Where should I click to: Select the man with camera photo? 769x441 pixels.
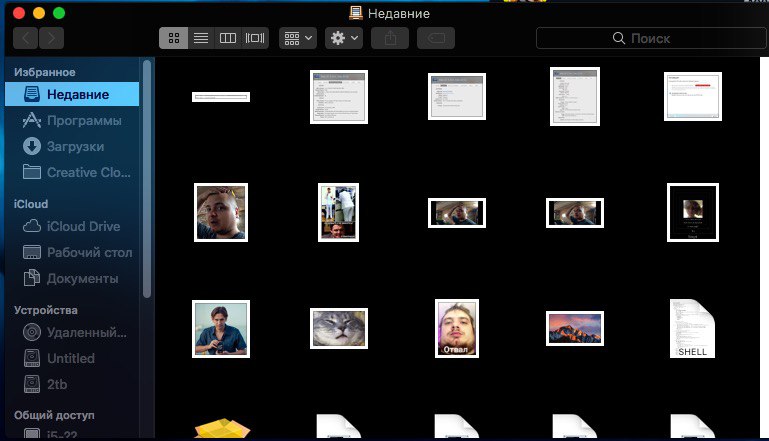point(221,329)
